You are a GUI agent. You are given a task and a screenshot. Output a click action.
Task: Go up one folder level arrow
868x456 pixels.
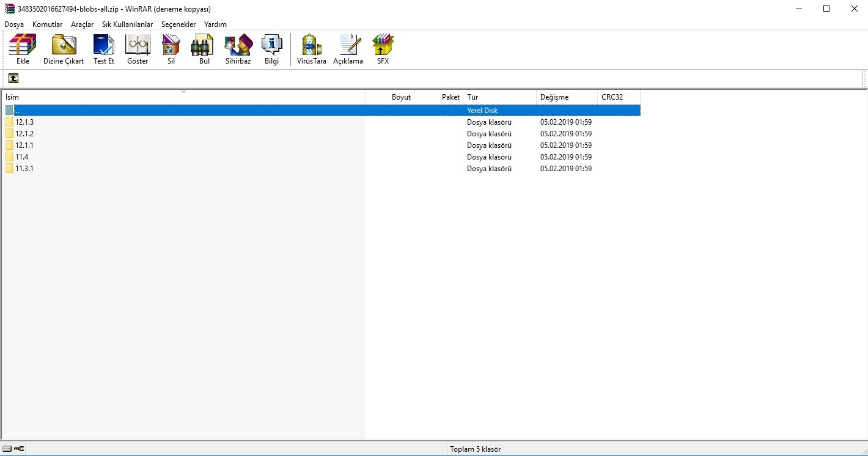tap(13, 78)
